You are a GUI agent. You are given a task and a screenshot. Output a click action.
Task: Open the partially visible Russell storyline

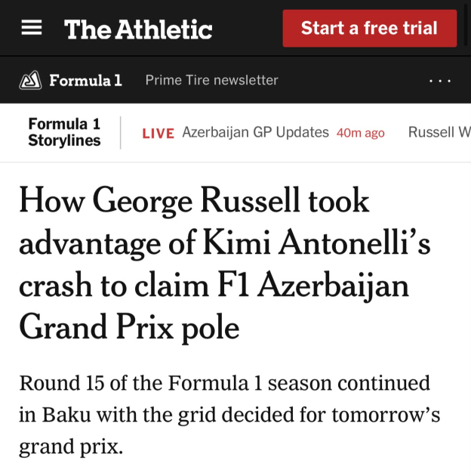tap(439, 132)
